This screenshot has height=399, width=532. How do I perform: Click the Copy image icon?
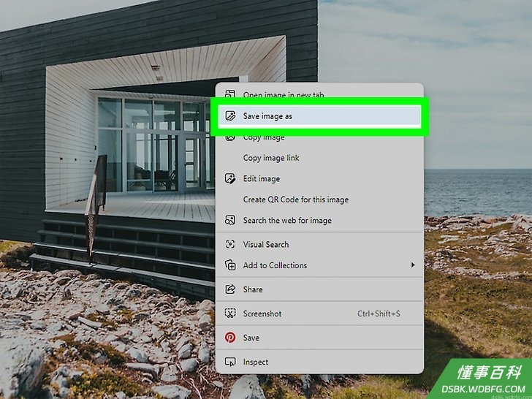(230, 137)
